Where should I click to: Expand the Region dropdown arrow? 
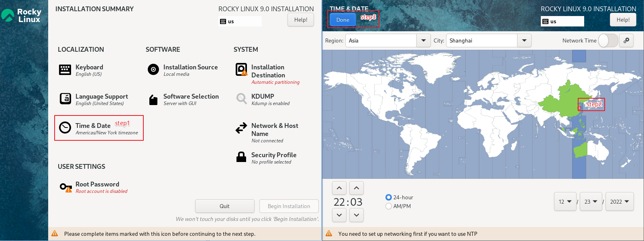tap(424, 41)
